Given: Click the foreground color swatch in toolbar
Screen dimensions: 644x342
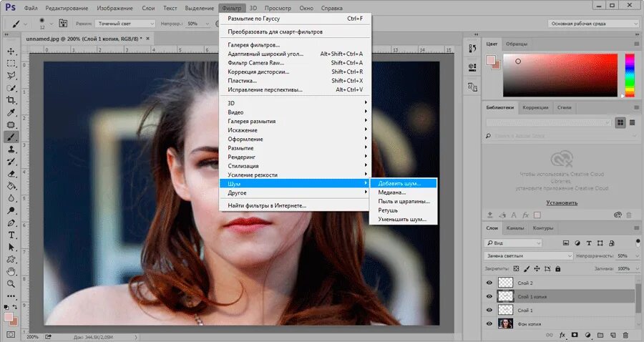Looking at the screenshot, I should click(x=9, y=316).
